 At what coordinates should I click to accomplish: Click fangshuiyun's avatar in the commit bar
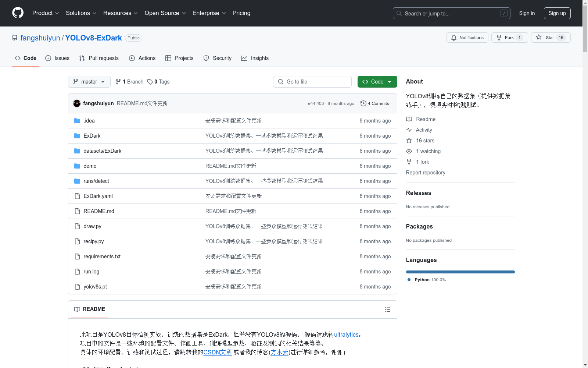point(77,103)
